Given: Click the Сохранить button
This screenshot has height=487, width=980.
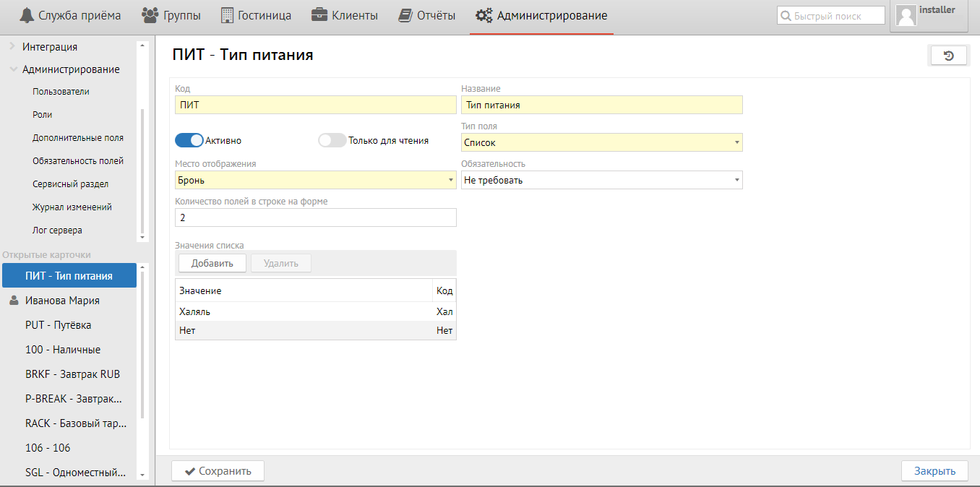Looking at the screenshot, I should coord(218,471).
